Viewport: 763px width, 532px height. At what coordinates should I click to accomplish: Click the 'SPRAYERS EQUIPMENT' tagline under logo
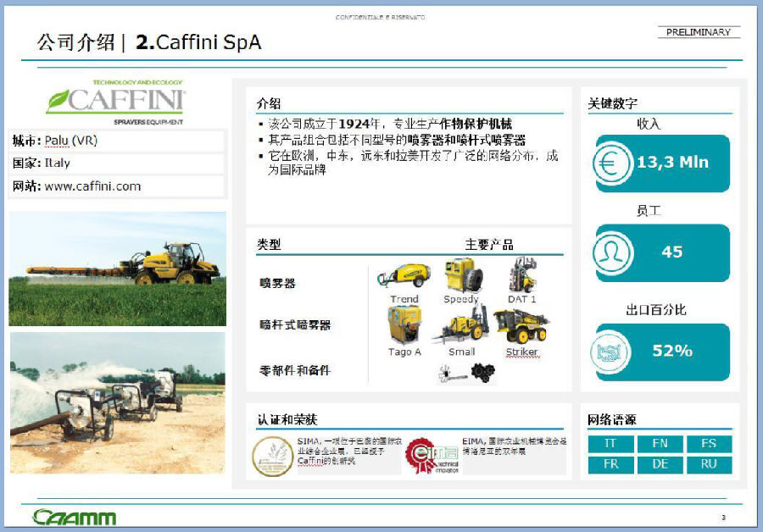[x=148, y=122]
